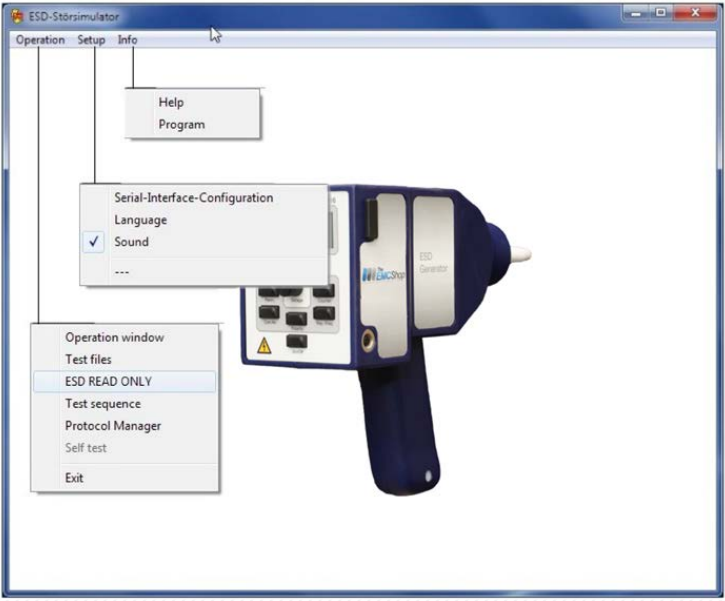Click the EMC Shop logo on the gun
Image resolution: width=725 pixels, height=601 pixels.
point(383,274)
